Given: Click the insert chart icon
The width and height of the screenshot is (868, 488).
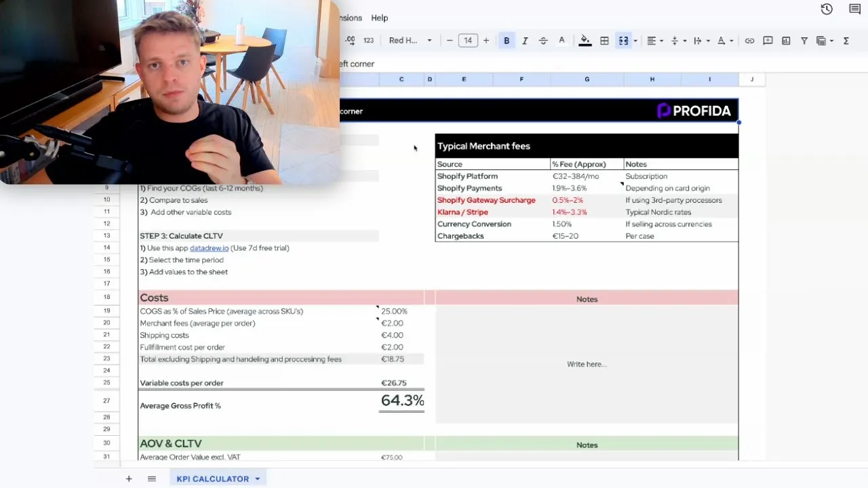Looking at the screenshot, I should click(x=786, y=41).
